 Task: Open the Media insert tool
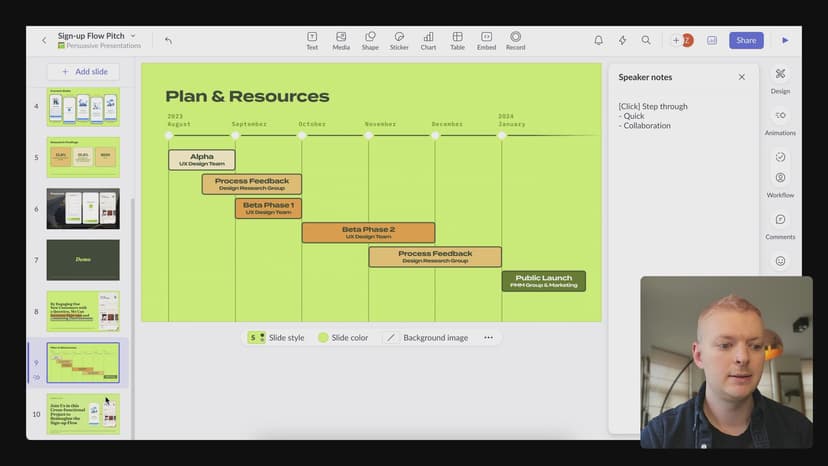(x=341, y=40)
